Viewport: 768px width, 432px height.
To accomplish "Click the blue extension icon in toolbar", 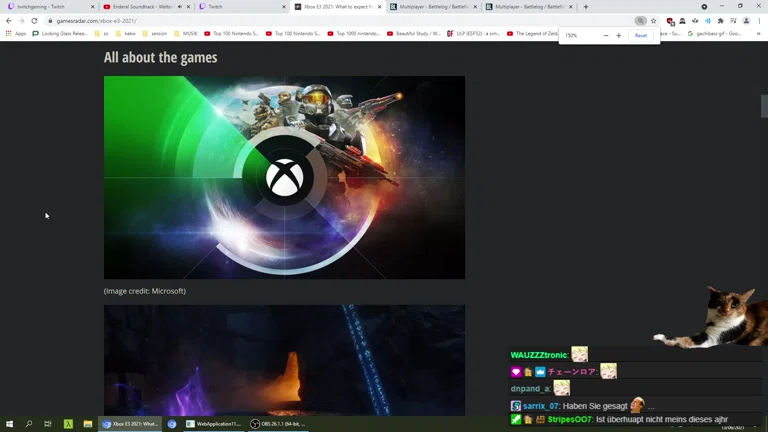I will pos(708,21).
